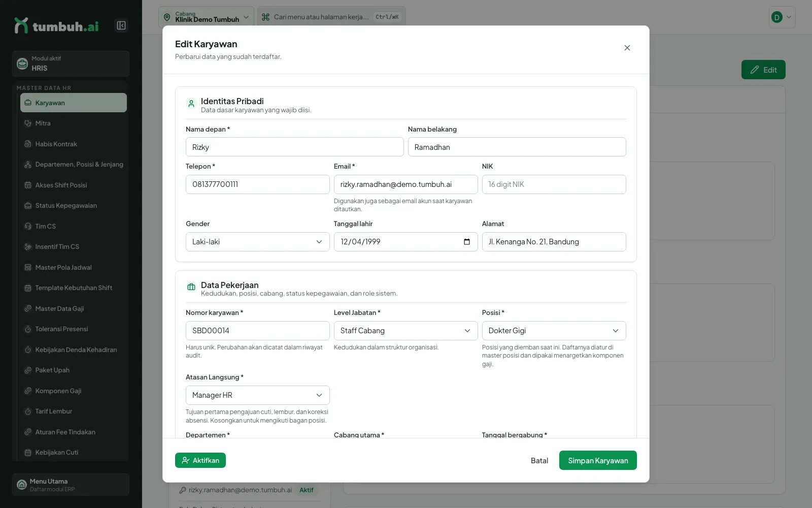
Task: Click the Insentif Tim CS icon
Action: [x=28, y=246]
